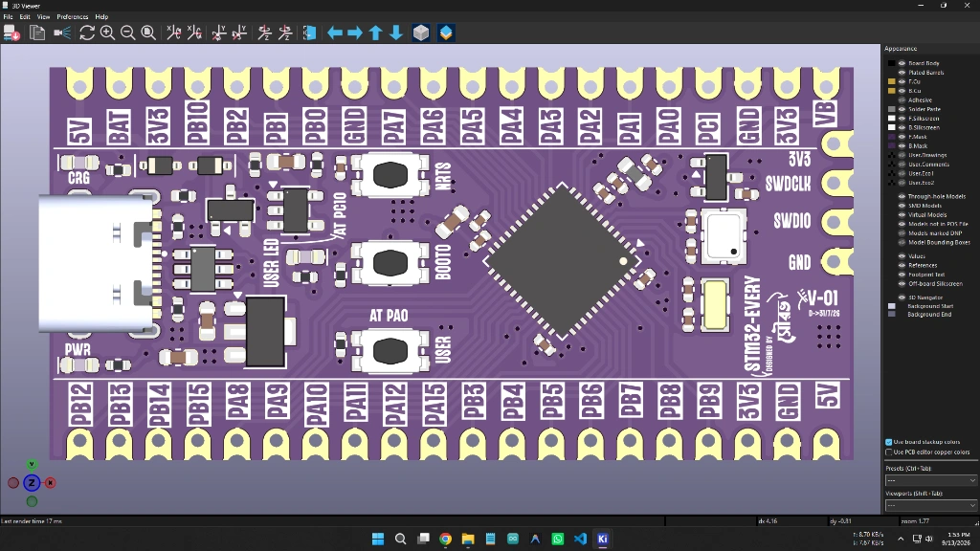Screen dimensions: 980x551
Task: Uncheck Use board stackup colors
Action: point(889,442)
